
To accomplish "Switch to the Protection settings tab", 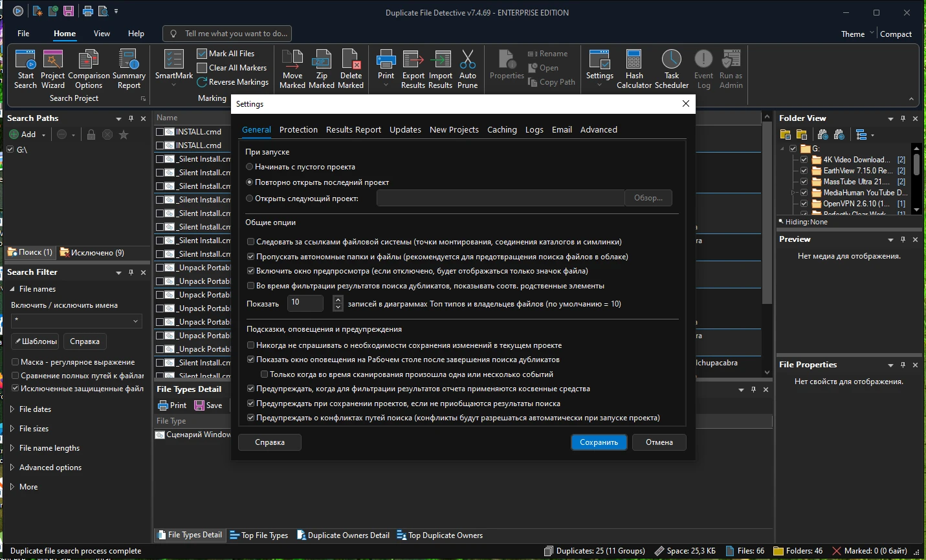I will pos(298,130).
